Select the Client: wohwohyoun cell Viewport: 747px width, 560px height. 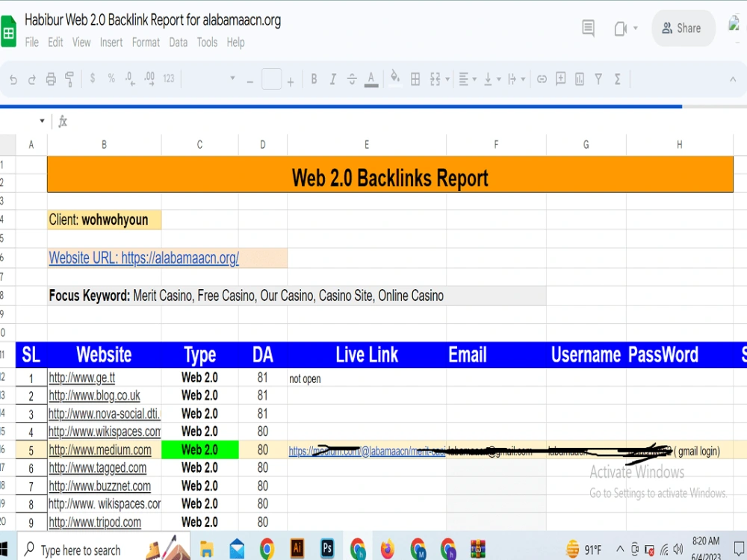point(105,220)
